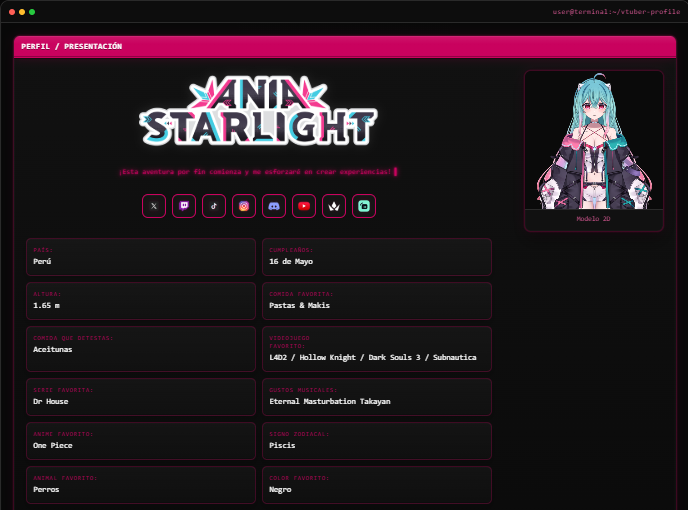The image size is (688, 510).
Task: Click the 'One Piece' anime value
Action: 53,445
